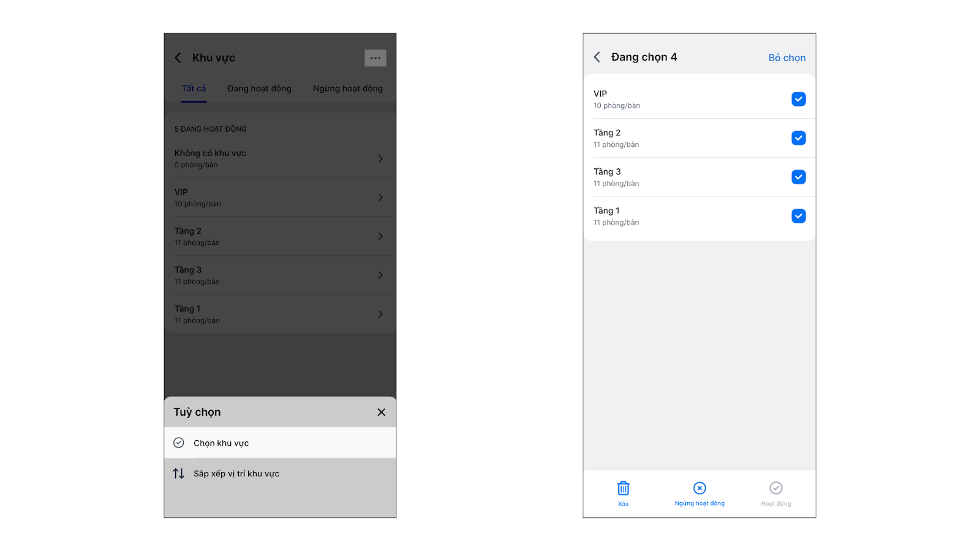
Task: Select the Không có khu vực name
Action: pos(210,153)
